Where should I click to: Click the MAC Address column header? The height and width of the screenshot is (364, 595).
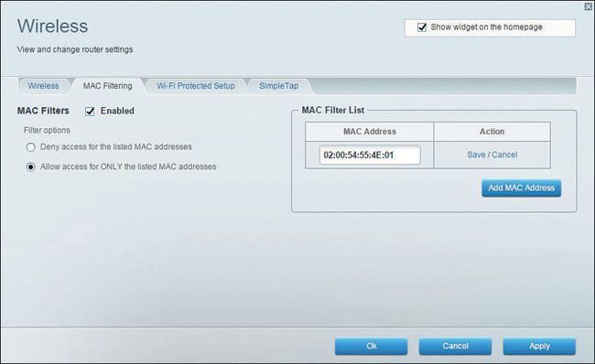(370, 132)
